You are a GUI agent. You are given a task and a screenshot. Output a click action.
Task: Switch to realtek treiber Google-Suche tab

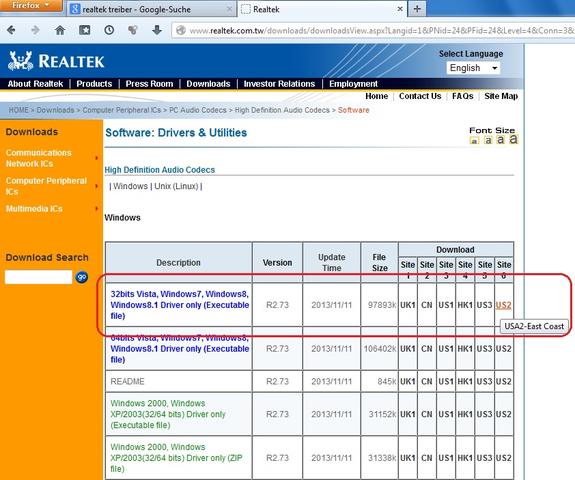click(151, 9)
